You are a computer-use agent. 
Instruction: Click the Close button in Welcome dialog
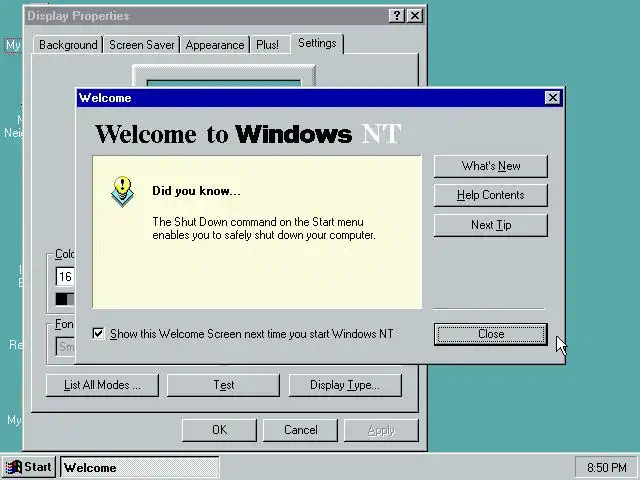pyautogui.click(x=491, y=334)
